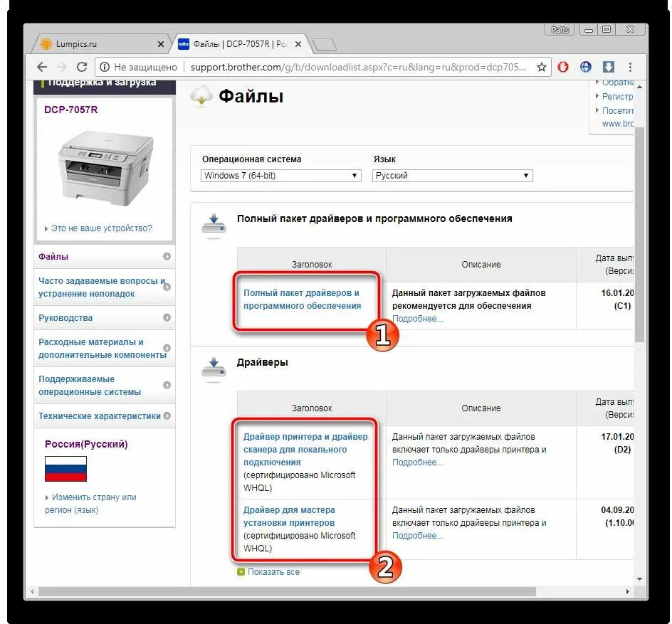
Task: Click Подробнее in the 04.09 driver row
Action: click(x=418, y=536)
